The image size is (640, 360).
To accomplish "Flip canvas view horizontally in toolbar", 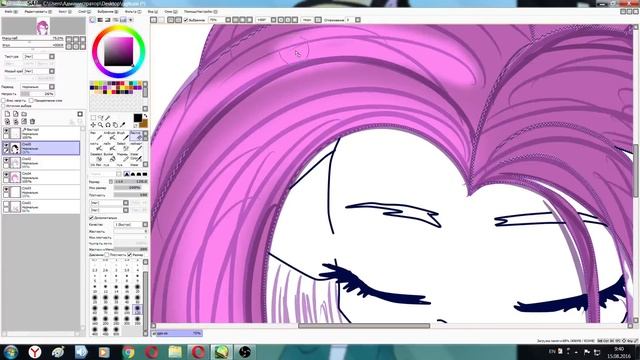I will (x=318, y=20).
